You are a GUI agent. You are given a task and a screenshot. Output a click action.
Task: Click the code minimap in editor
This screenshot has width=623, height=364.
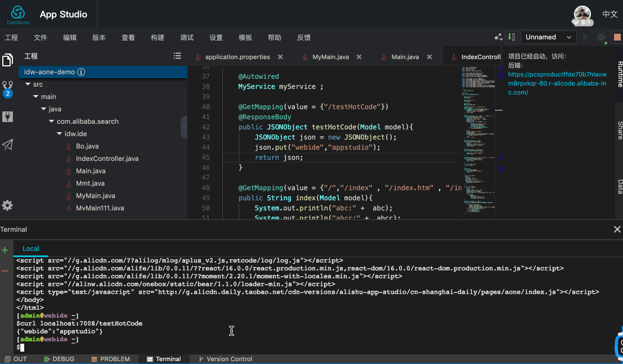478,141
